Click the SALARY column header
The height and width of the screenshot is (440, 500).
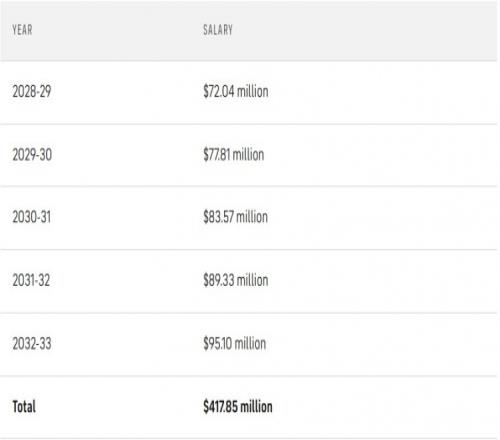click(x=218, y=30)
